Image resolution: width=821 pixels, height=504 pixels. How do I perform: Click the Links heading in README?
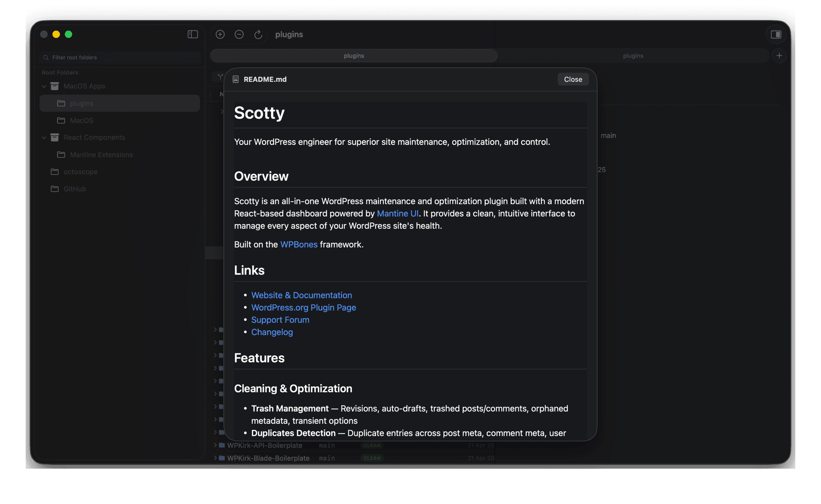[x=249, y=270]
